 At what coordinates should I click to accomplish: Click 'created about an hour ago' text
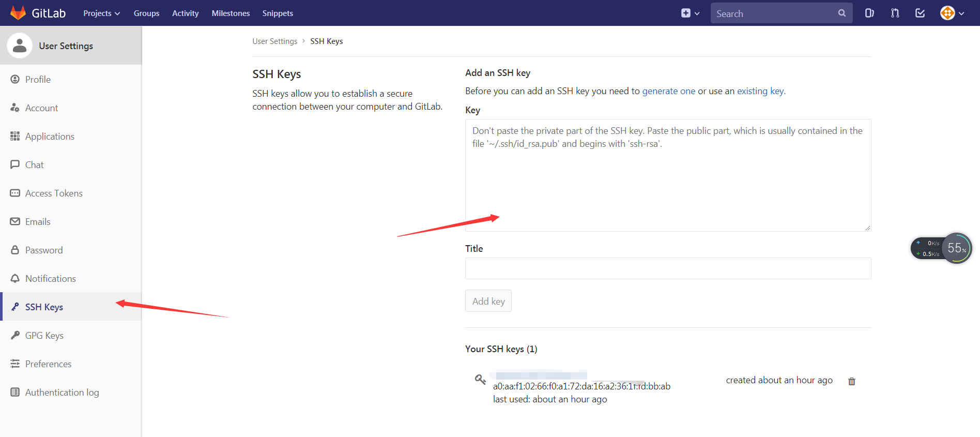tap(779, 380)
